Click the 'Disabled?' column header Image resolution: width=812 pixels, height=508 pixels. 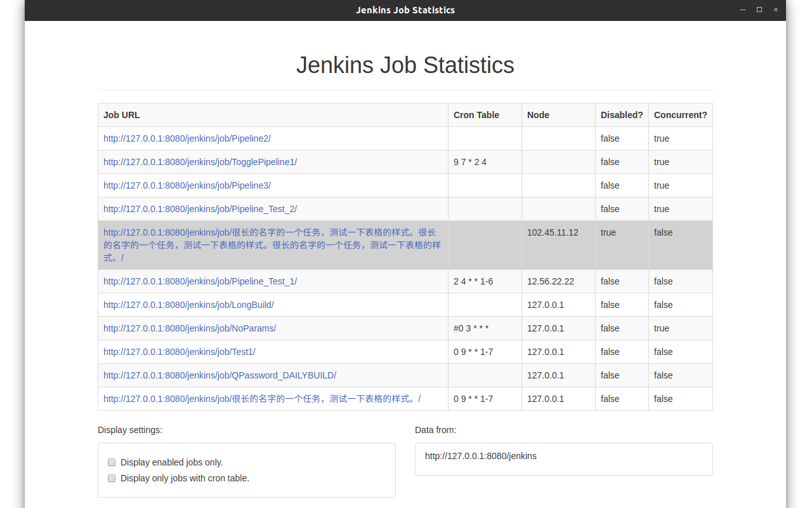pos(622,115)
